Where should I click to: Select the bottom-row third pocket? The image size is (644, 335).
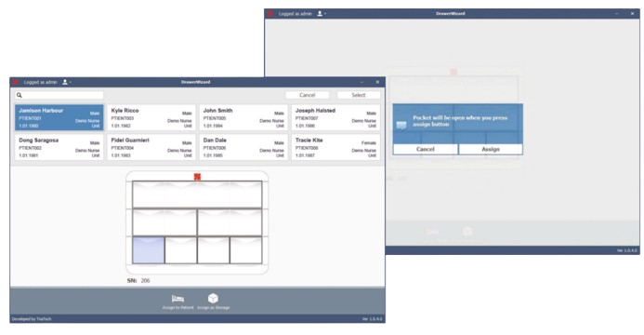tap(213, 250)
